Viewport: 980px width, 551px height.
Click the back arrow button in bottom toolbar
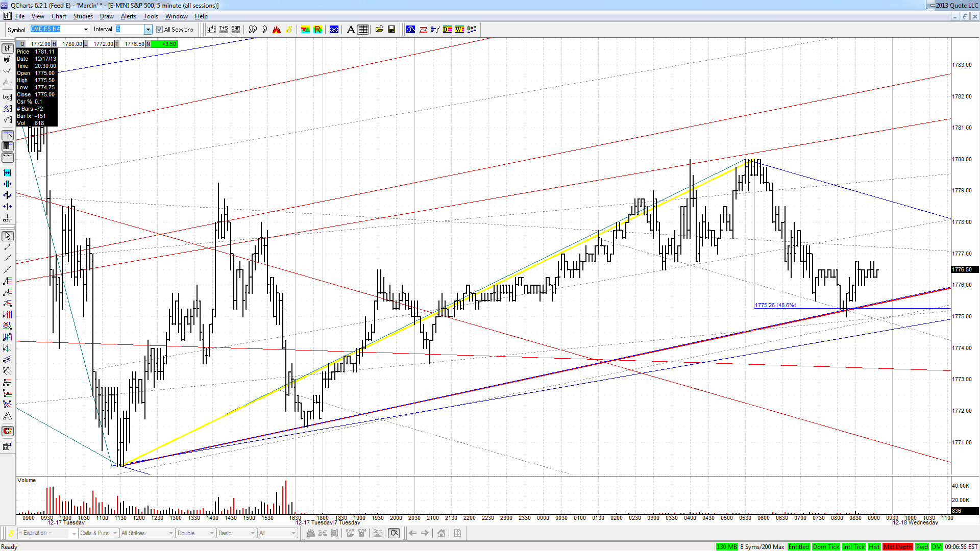(413, 533)
